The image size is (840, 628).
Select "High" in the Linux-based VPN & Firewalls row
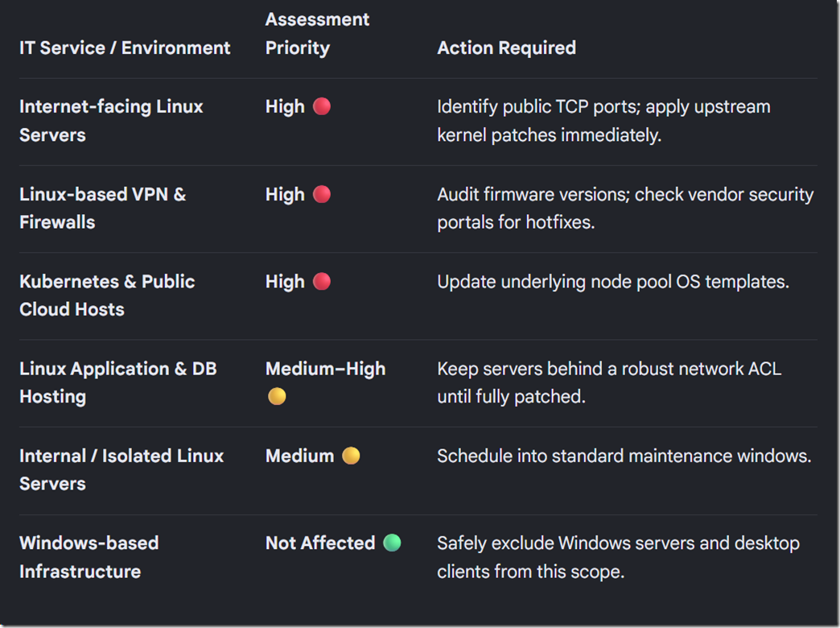click(x=285, y=195)
